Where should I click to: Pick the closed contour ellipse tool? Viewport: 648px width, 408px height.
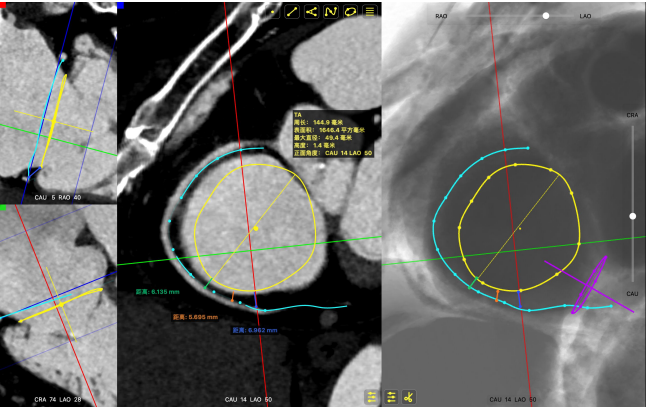(x=350, y=12)
